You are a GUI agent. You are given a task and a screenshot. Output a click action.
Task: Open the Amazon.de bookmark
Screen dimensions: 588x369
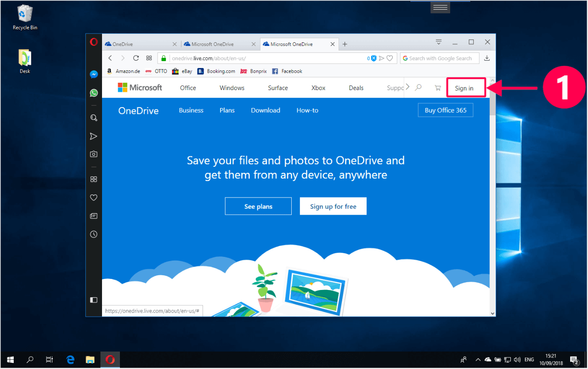[124, 71]
